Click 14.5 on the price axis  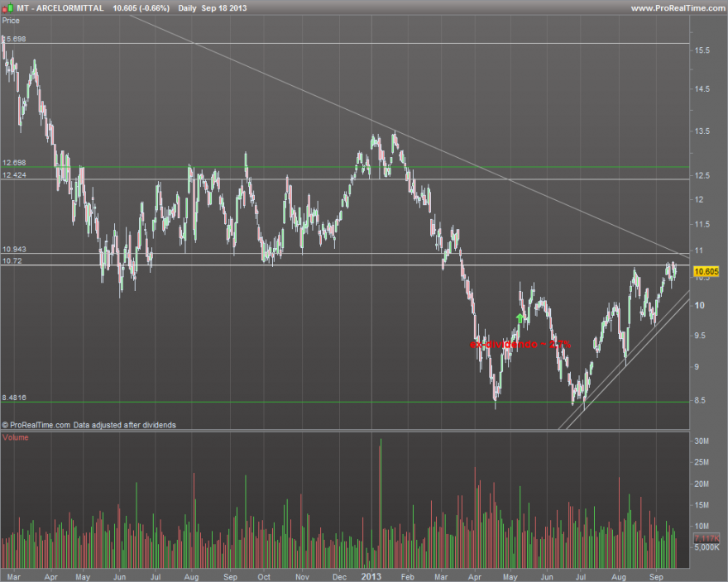tap(702, 88)
